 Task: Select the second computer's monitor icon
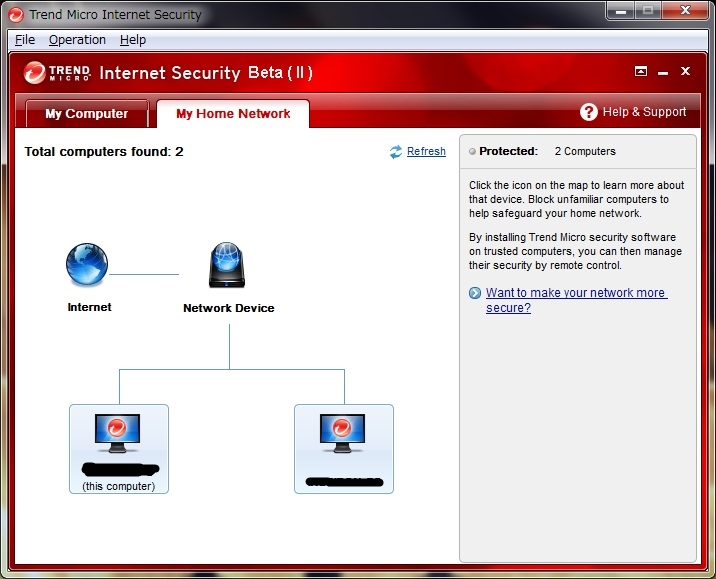342,433
